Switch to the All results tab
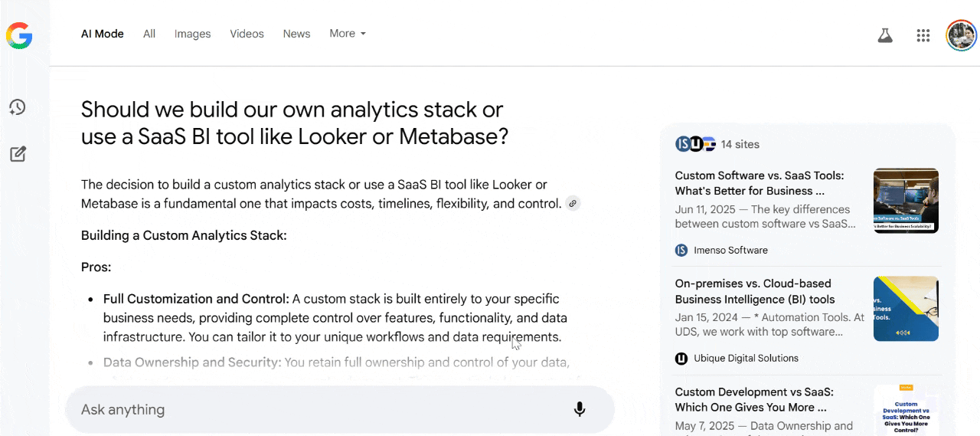The image size is (980, 436). coord(149,34)
